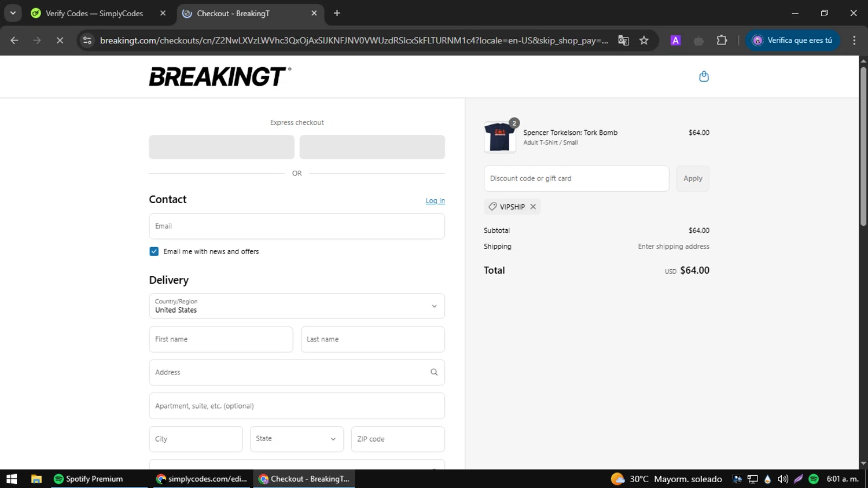
Task: Close the Verify Codes tab
Action: coord(163,13)
